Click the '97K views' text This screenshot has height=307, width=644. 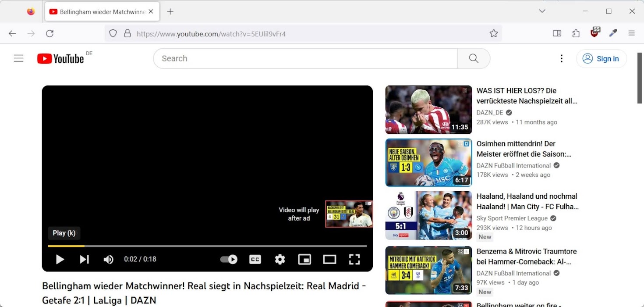(x=491, y=282)
